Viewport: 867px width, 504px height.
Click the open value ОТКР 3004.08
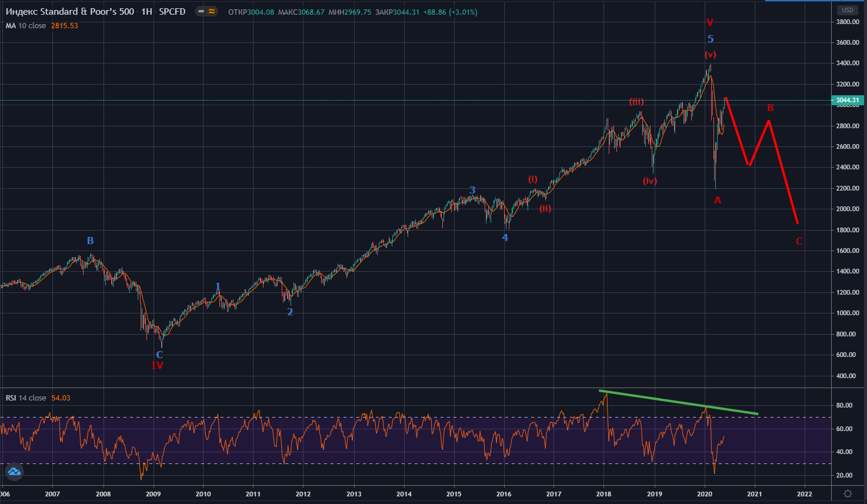click(x=251, y=12)
